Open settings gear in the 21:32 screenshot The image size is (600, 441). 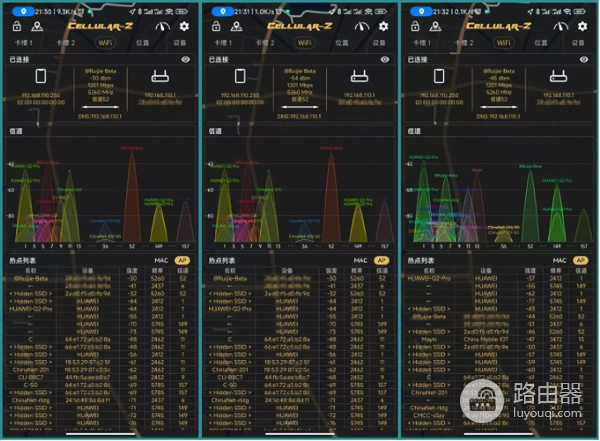coord(582,26)
